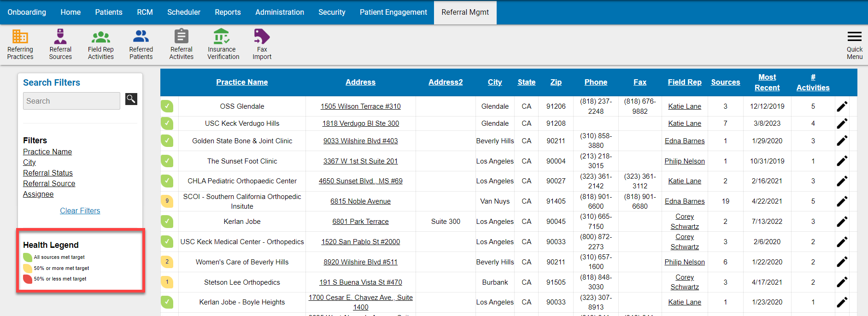
Task: Sort by Most Recent column header
Action: point(767,82)
